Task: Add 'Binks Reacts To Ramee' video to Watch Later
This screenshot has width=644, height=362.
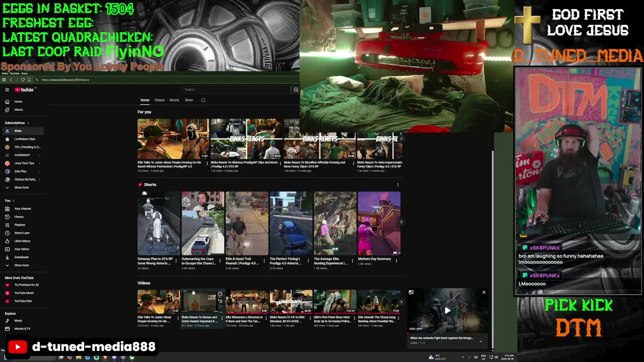Action: pos(220,294)
